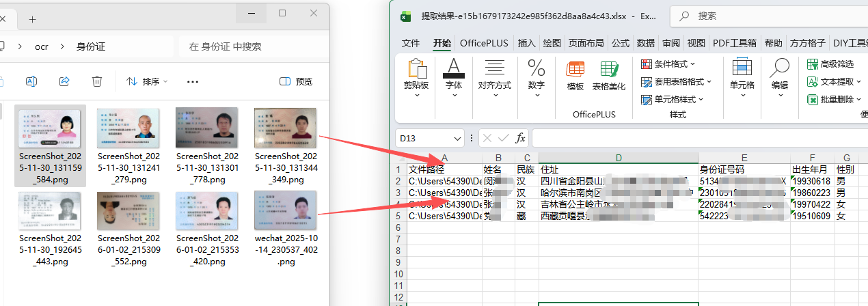Switch to the 页面布局 ribbon tab
This screenshot has height=306, width=868.
pyautogui.click(x=586, y=43)
